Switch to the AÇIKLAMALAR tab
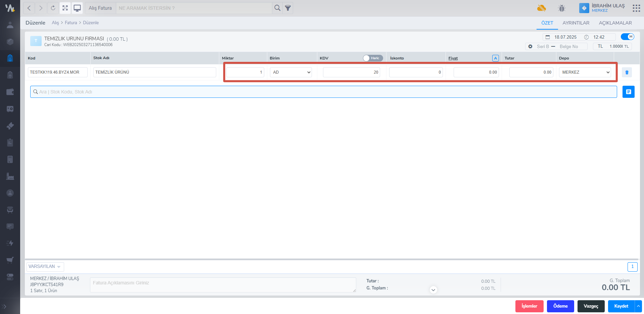This screenshot has height=314, width=644. (x=615, y=23)
